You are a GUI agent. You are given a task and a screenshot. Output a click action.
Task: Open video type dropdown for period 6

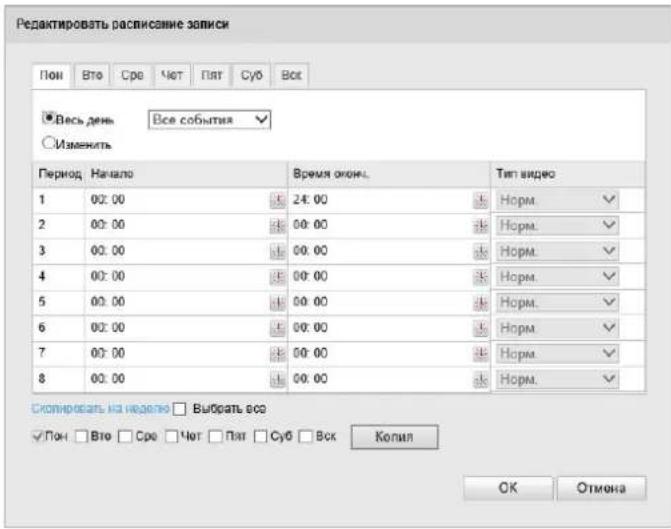[557, 328]
